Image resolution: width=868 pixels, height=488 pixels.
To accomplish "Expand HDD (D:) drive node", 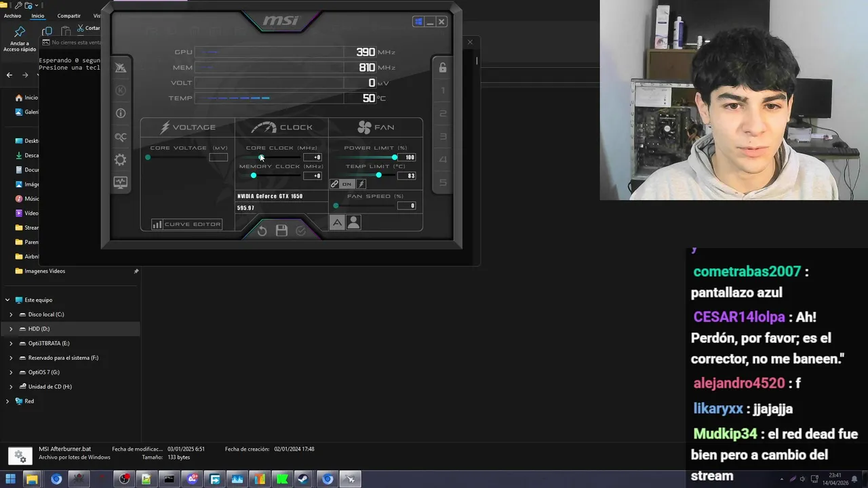I will click(11, 329).
